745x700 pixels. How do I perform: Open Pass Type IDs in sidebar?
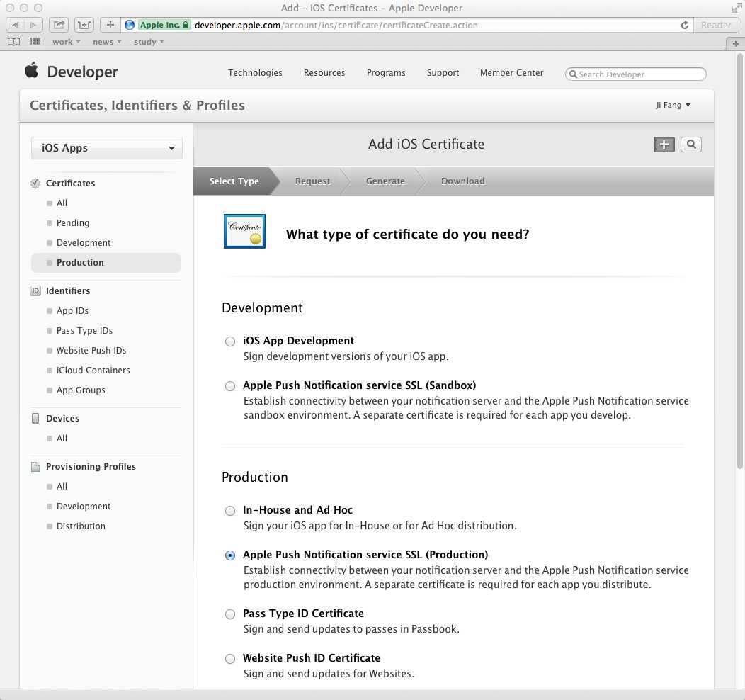(84, 331)
